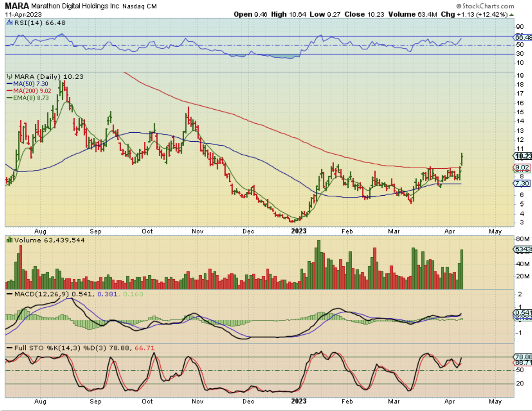Click the Apr label on the price chart date axis
532x411 pixels.
(450, 231)
